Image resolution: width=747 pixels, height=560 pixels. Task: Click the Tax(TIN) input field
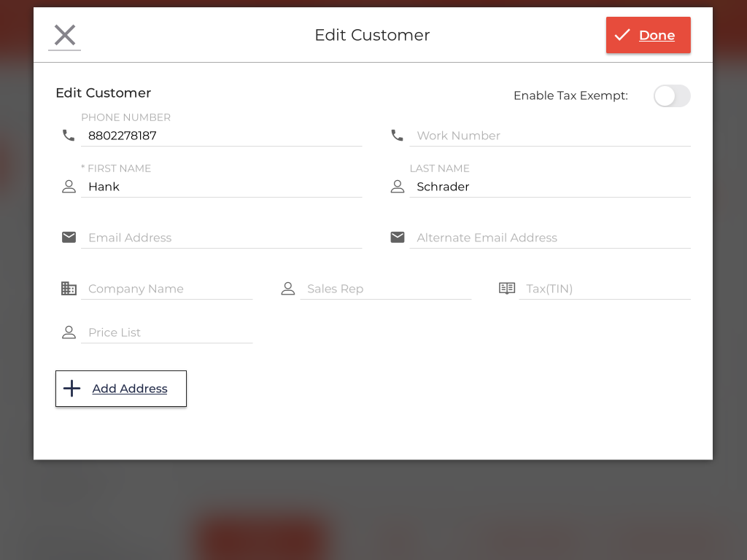[x=604, y=289]
